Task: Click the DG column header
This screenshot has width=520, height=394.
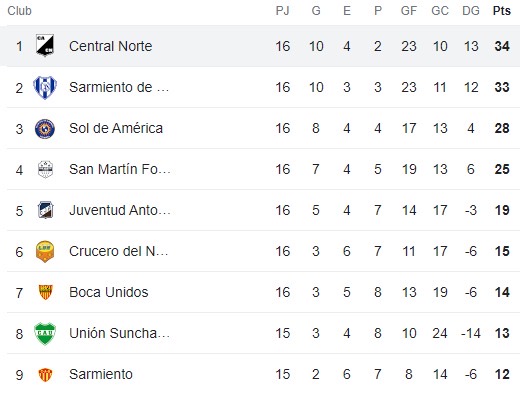Action: (471, 11)
